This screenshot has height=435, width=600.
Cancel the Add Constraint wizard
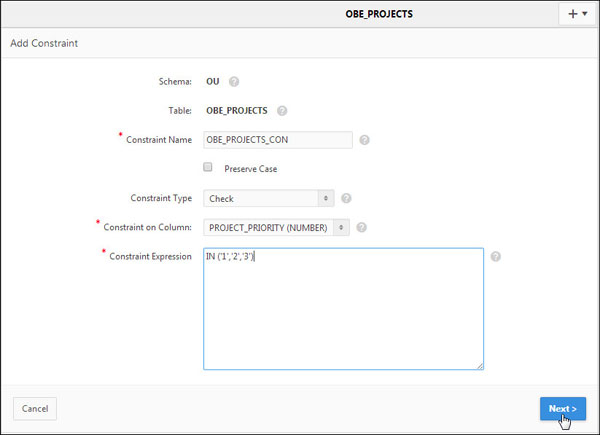pos(35,408)
